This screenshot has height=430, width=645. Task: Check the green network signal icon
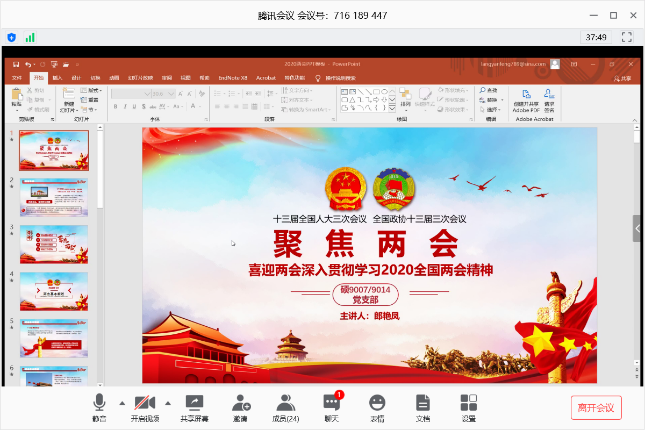(30, 37)
